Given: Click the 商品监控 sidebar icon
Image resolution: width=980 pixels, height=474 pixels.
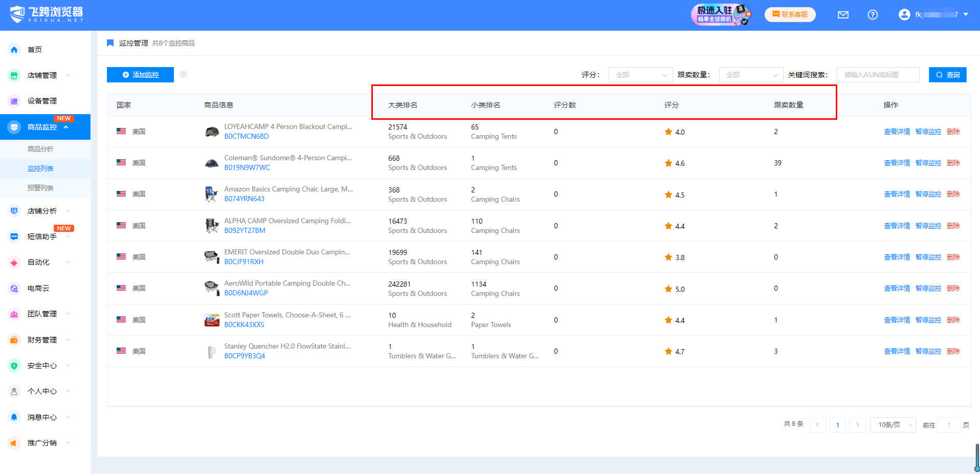Looking at the screenshot, I should pyautogui.click(x=14, y=127).
